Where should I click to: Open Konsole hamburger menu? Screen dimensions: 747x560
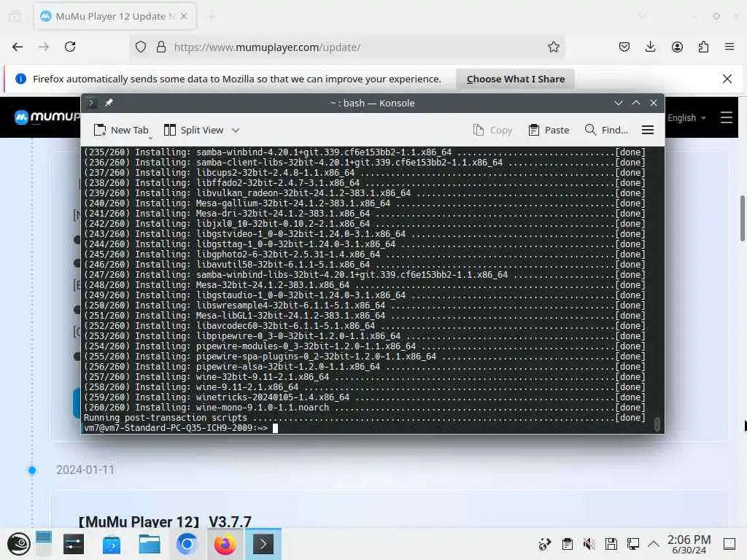(648, 130)
